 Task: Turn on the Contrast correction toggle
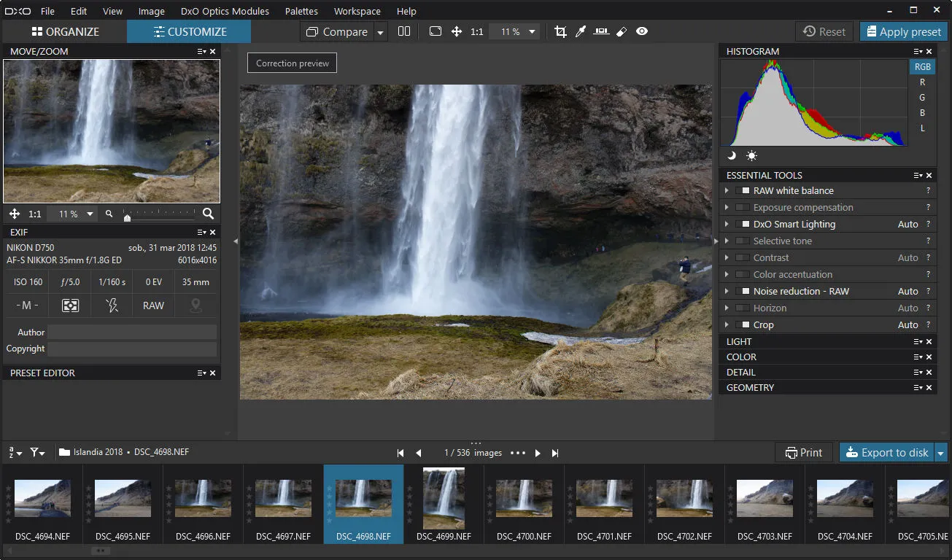point(743,258)
